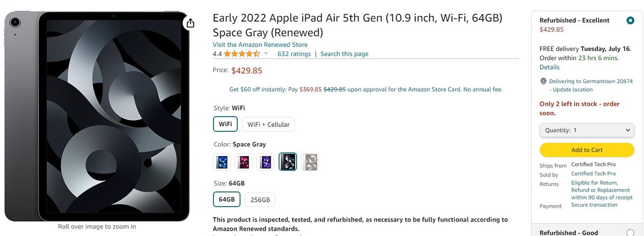The width and height of the screenshot is (644, 236).
Task: Open the 632 ratings link
Action: point(294,54)
